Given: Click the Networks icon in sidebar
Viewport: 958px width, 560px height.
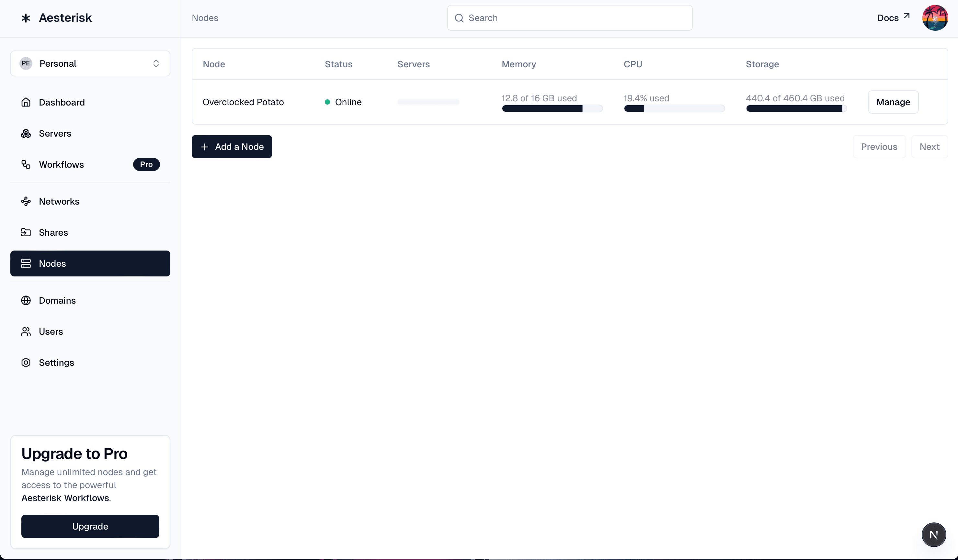Looking at the screenshot, I should click(x=26, y=201).
